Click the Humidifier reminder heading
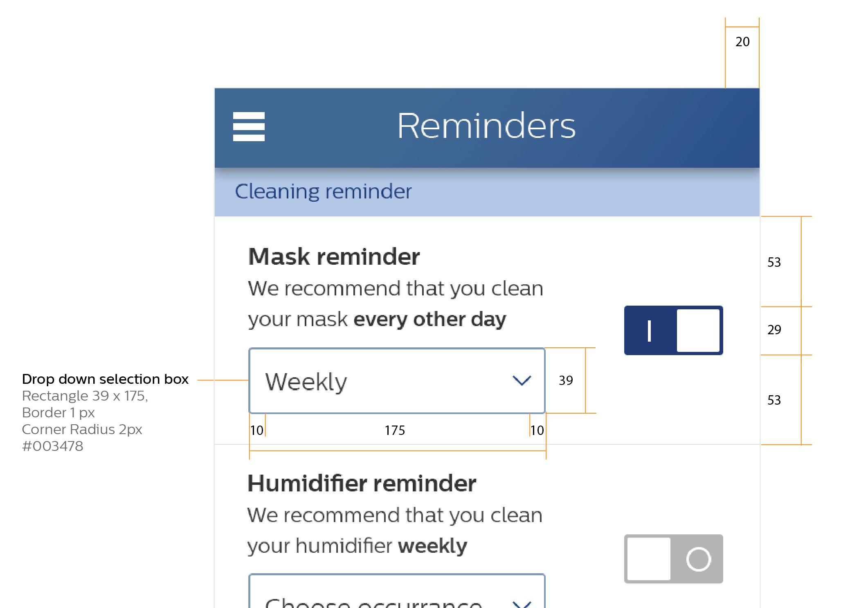This screenshot has width=868, height=608. [x=362, y=484]
